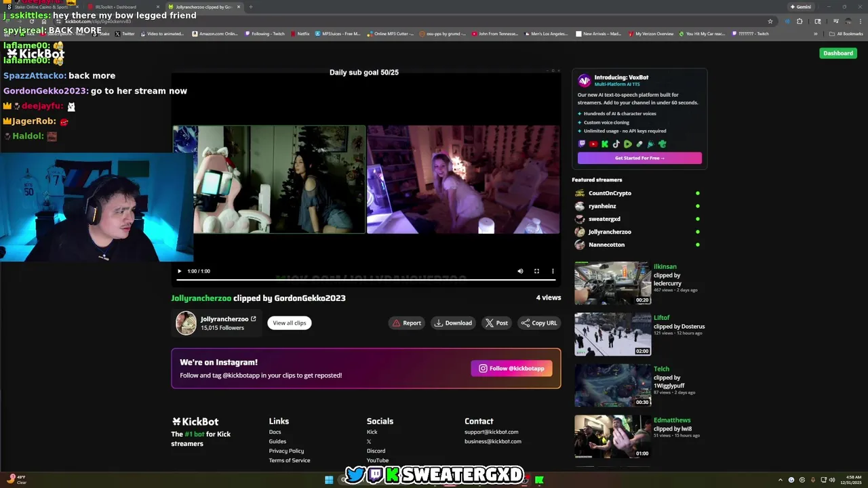Click the YouTube icon in the VoxBot card
The width and height of the screenshot is (868, 488).
tap(593, 144)
